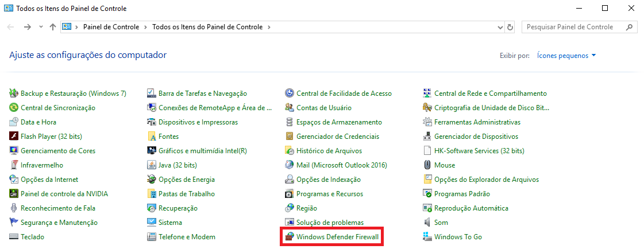644x249 pixels.
Task: Click Segurança e Manutenção flag icon
Action: click(x=14, y=223)
